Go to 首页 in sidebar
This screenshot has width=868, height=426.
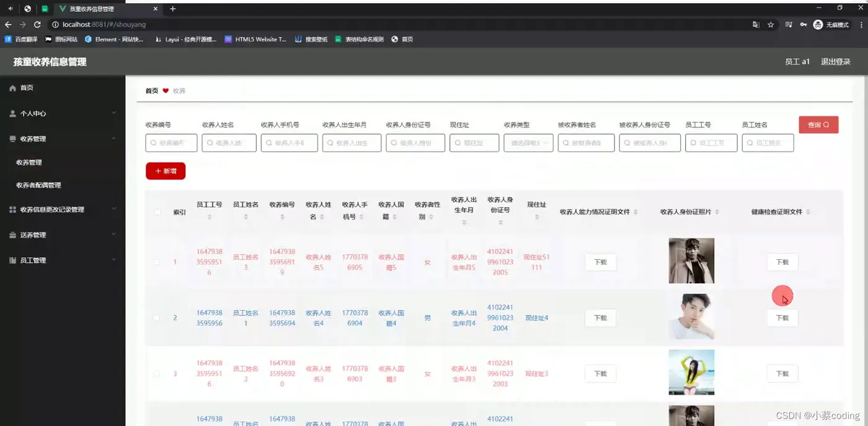(x=27, y=88)
